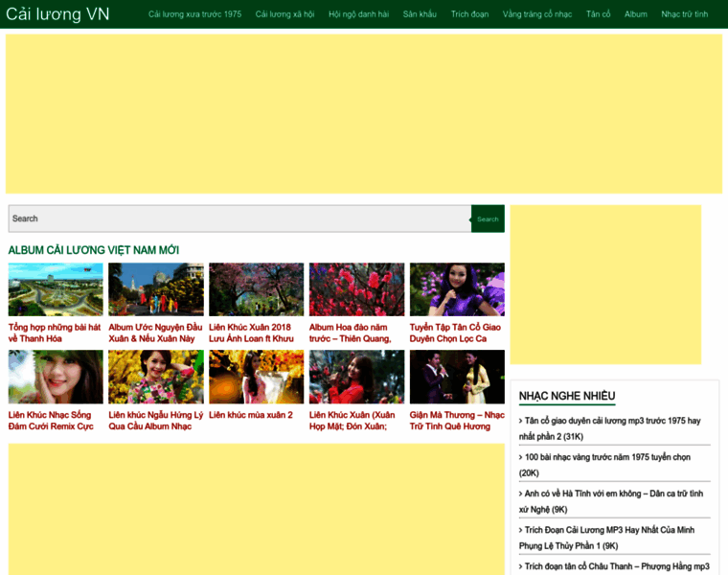
Task: Open Anh có về Hà Tĩnh với em không
Action: point(611,501)
